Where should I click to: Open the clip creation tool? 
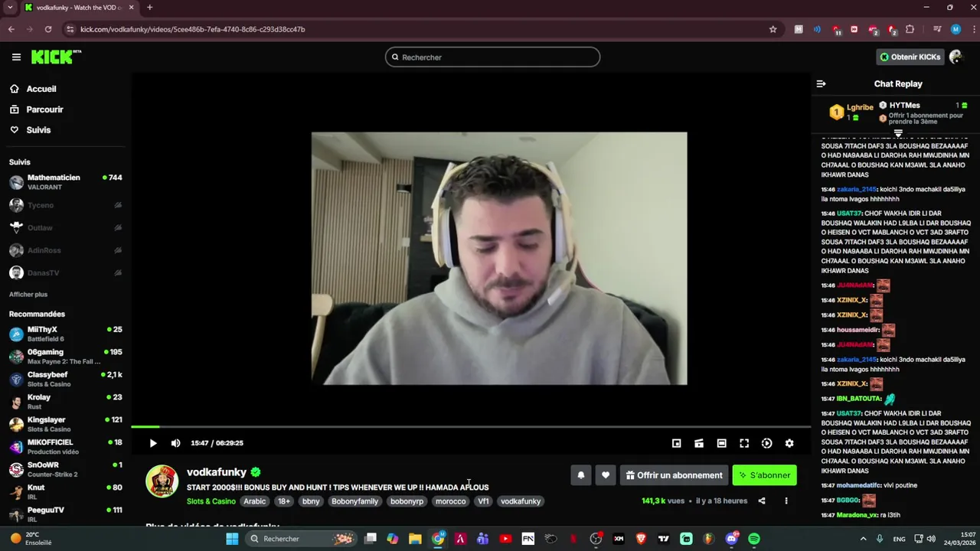click(699, 443)
